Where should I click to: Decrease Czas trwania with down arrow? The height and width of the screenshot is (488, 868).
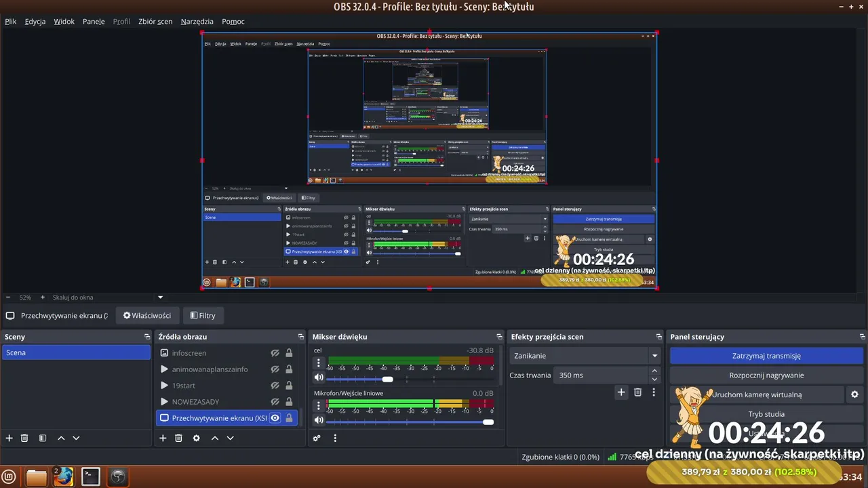[x=654, y=379]
